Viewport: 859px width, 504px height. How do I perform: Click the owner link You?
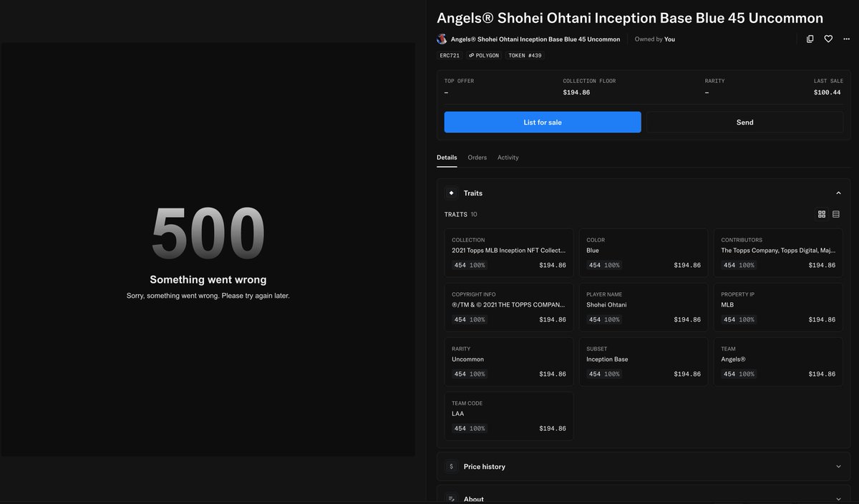[669, 39]
